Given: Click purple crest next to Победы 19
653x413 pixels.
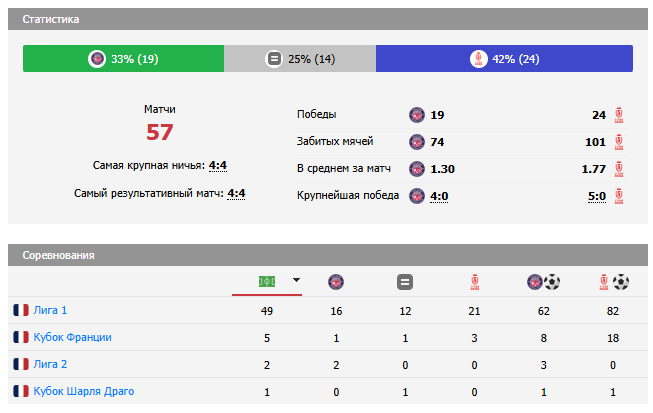Looking at the screenshot, I should tap(417, 115).
